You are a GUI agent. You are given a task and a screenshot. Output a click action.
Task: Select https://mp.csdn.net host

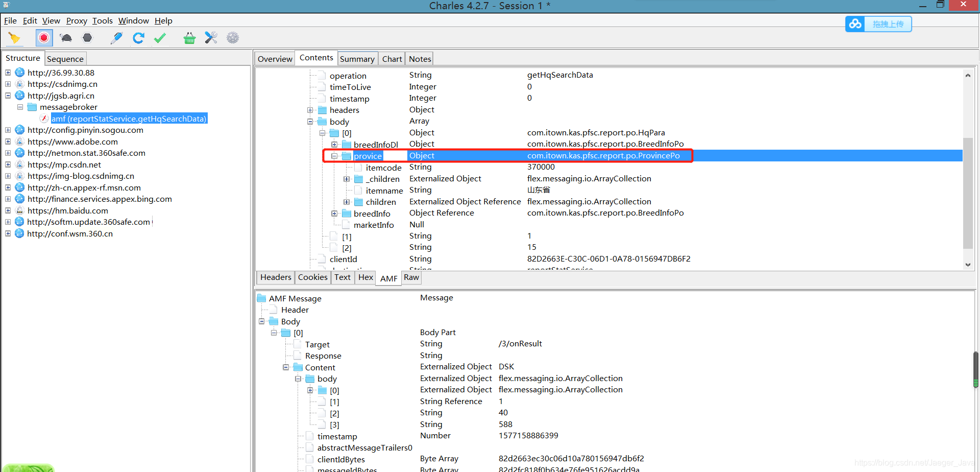click(64, 165)
